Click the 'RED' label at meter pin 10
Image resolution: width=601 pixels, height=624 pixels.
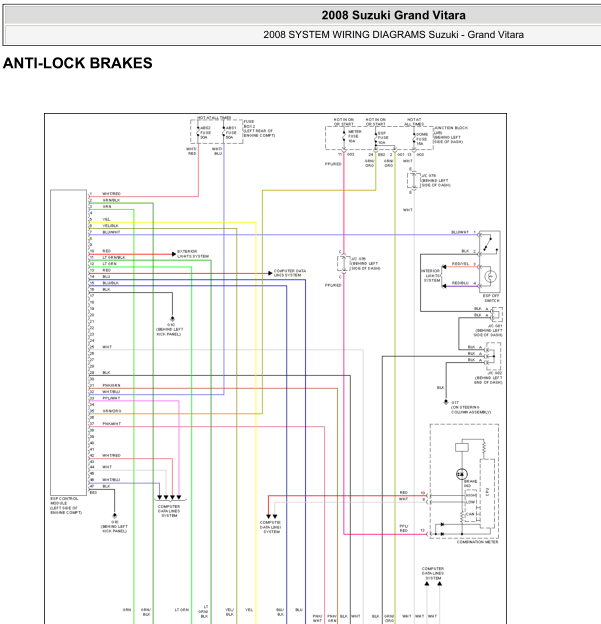[404, 493]
